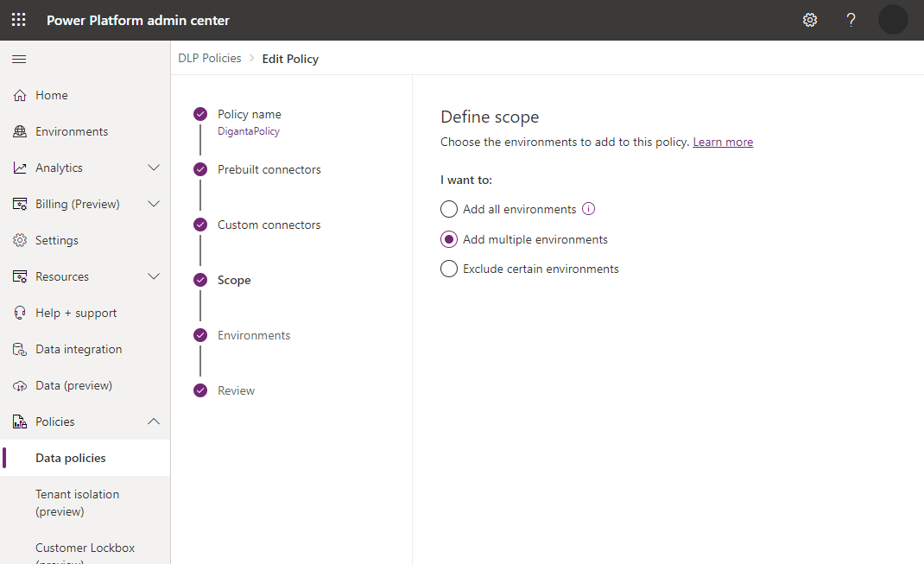Click the Define scope heading
This screenshot has height=564, width=924.
coord(490,117)
